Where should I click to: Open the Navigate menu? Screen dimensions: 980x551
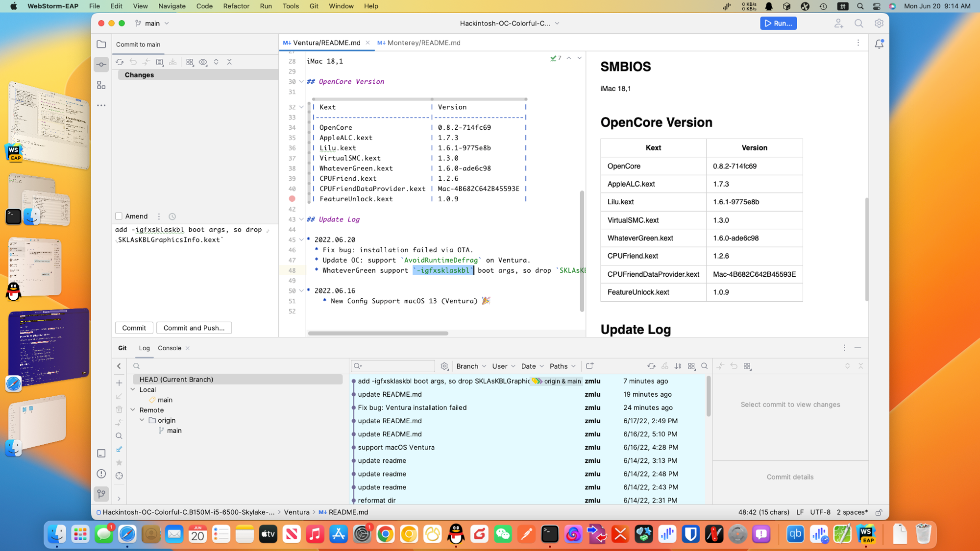pos(172,6)
